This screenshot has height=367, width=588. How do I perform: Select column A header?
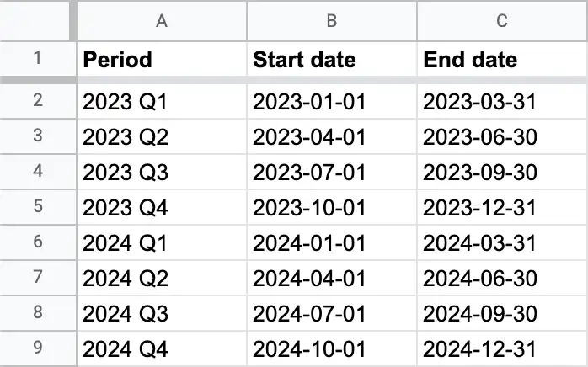[x=162, y=21]
